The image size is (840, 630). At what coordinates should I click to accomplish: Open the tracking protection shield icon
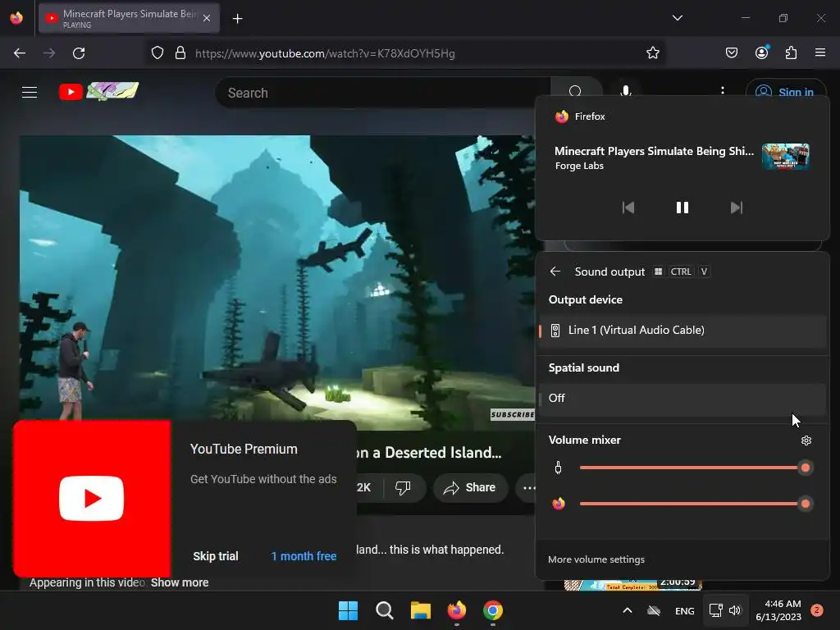coord(157,53)
